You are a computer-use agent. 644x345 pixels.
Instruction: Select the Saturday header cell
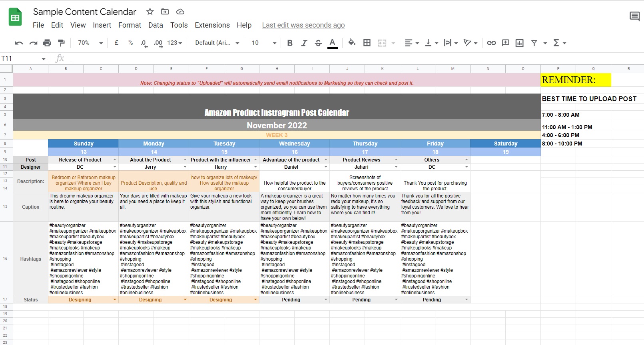pyautogui.click(x=505, y=144)
